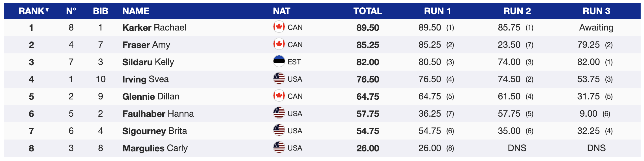
Task: Click Canada flag beside Karker Rachael
Action: point(279,27)
